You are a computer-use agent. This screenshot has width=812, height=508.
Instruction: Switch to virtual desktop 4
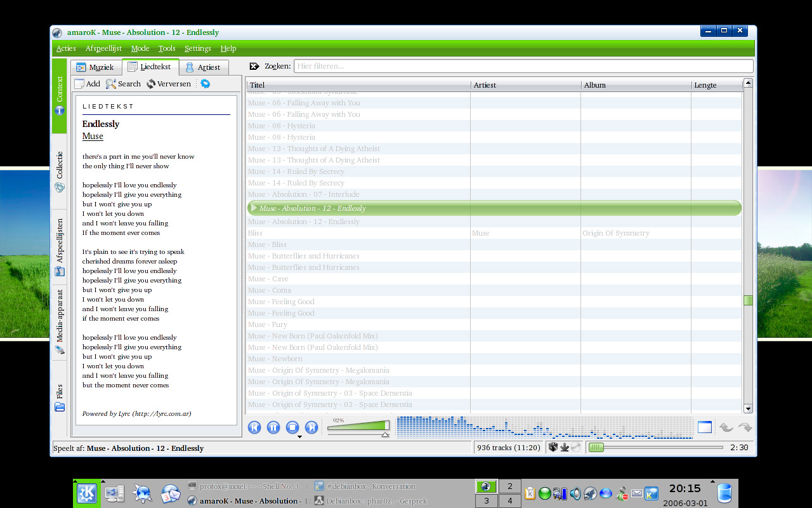[509, 501]
